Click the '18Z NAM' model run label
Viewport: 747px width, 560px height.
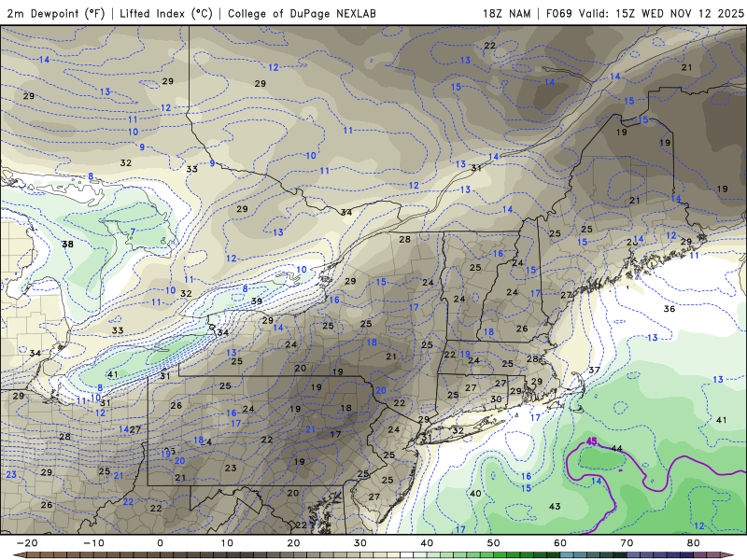pyautogui.click(x=507, y=13)
